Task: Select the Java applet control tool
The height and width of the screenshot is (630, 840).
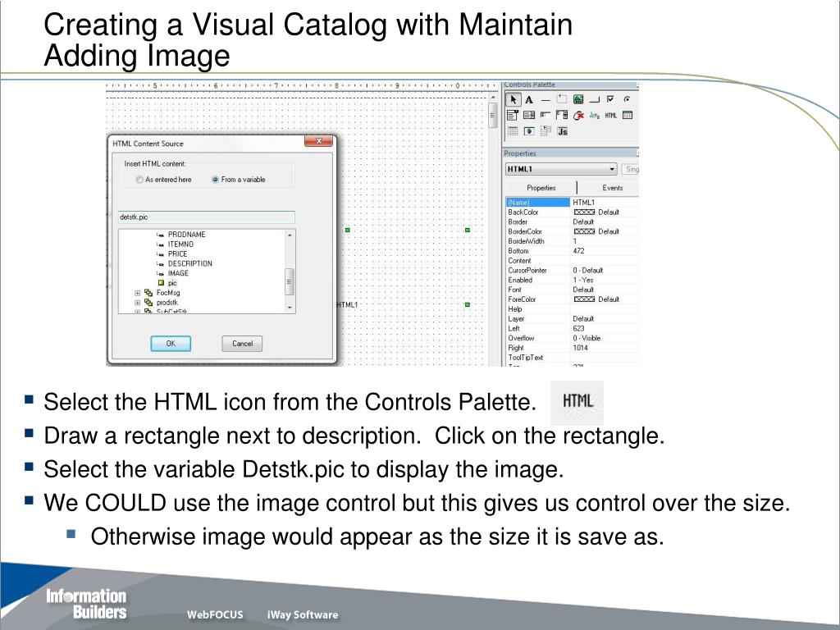Action: pos(594,115)
